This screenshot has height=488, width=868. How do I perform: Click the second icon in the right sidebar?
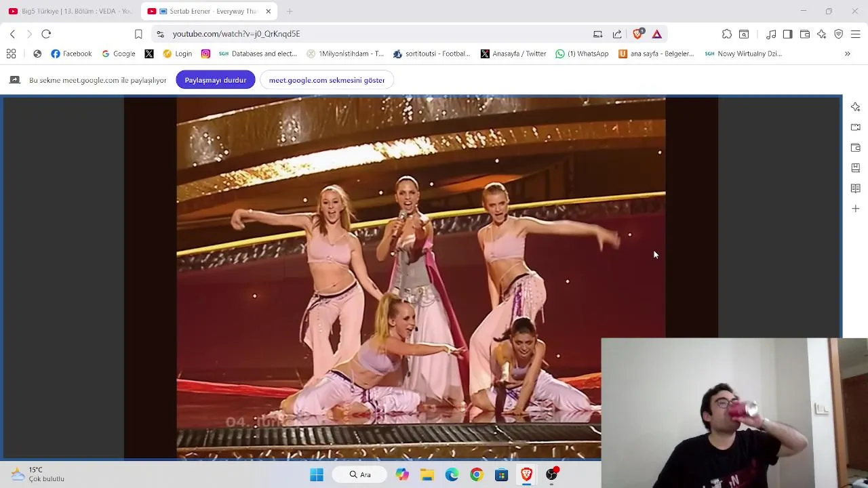856,127
